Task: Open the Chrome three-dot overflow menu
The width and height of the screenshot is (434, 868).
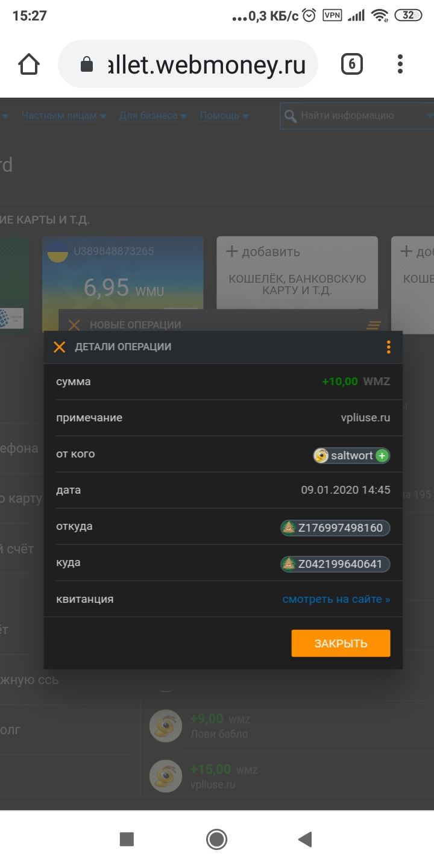Action: (x=400, y=64)
